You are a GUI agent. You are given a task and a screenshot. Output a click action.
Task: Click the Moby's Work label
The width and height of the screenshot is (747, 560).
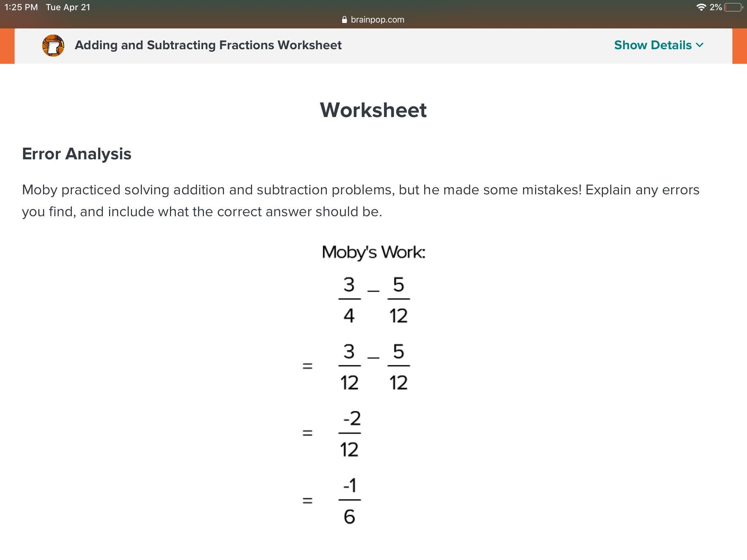tap(373, 252)
